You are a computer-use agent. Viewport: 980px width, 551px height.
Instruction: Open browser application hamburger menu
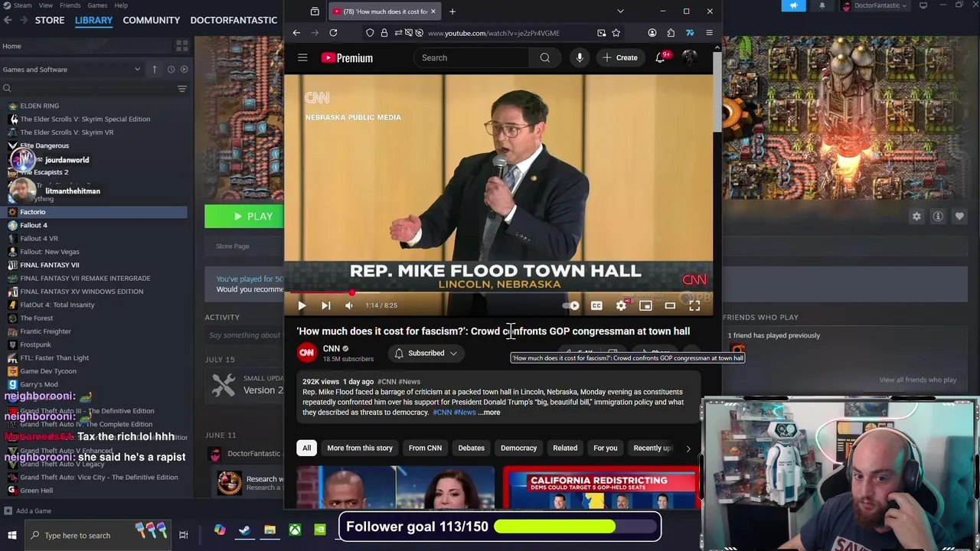[709, 33]
